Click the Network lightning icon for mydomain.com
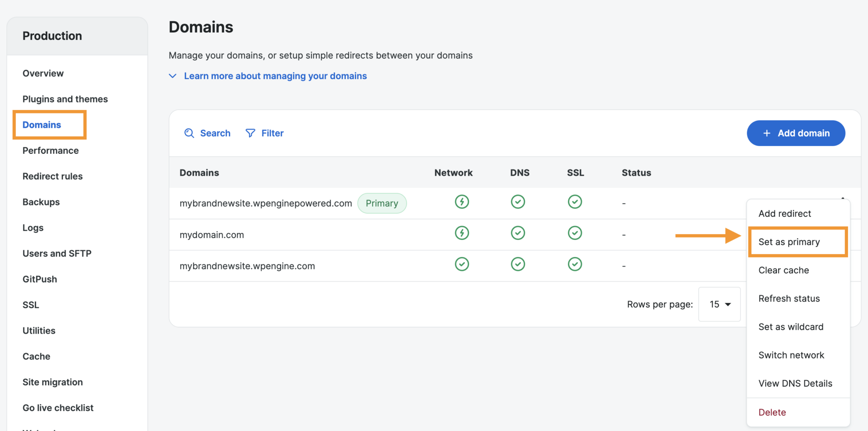Screen dimensions: 868x431 click(x=462, y=233)
